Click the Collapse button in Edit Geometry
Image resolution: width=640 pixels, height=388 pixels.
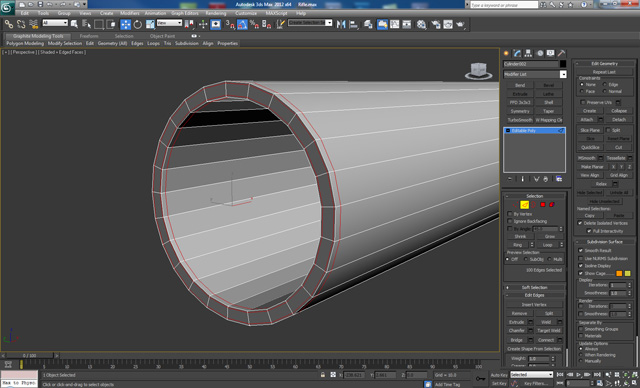pyautogui.click(x=619, y=111)
